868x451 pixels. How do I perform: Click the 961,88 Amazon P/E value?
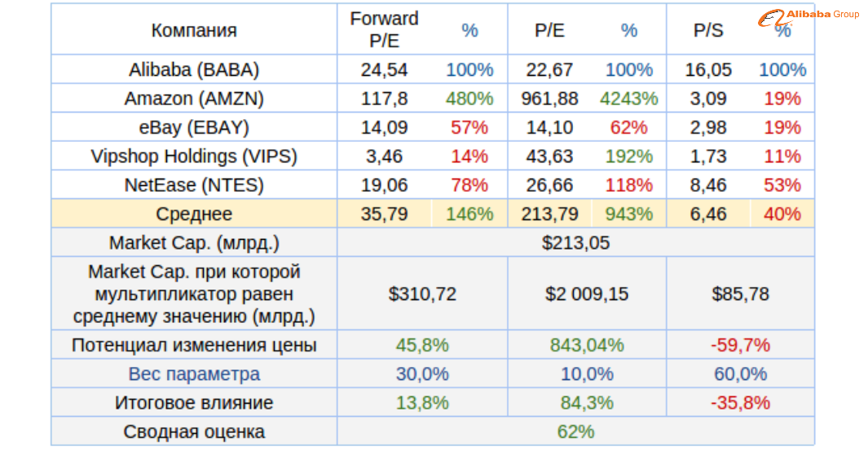coord(549,99)
